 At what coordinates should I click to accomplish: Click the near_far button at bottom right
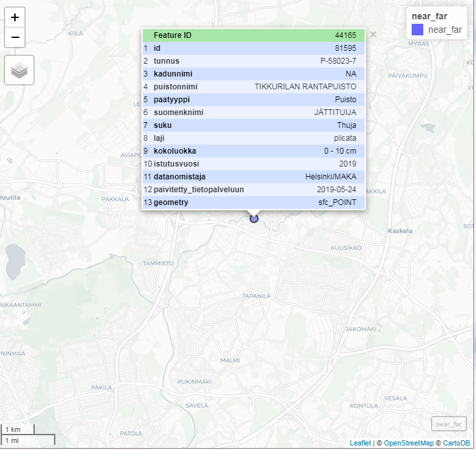coord(448,424)
